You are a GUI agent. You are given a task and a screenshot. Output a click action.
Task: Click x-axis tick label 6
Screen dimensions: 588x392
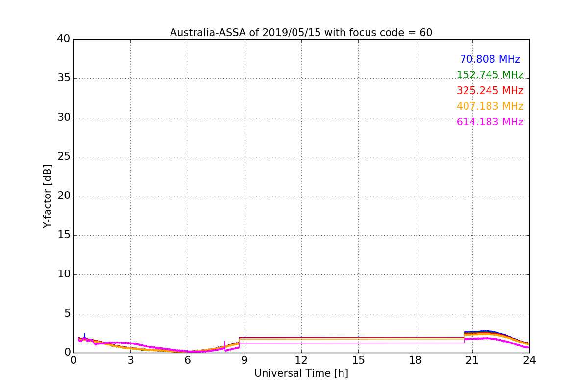click(187, 360)
